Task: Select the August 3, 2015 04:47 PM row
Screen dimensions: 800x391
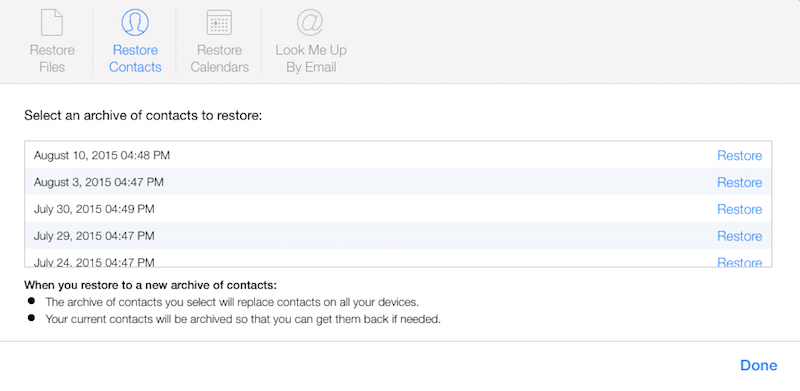Action: [398, 182]
